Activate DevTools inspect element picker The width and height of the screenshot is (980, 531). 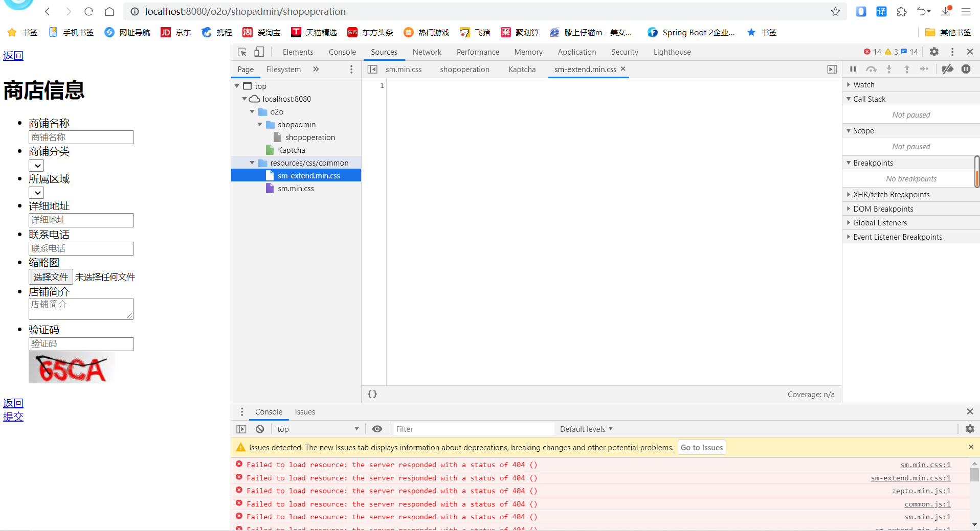click(242, 52)
